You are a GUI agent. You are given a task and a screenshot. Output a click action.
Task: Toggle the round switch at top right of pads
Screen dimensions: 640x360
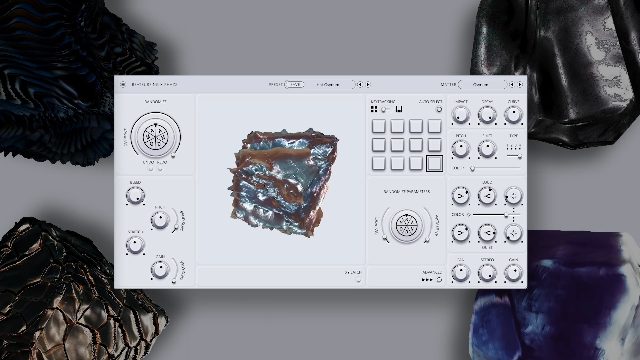[439, 109]
